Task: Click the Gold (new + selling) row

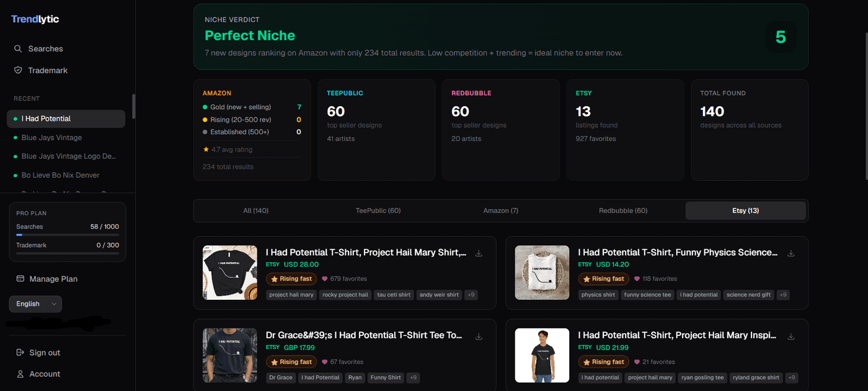Action: [x=252, y=107]
